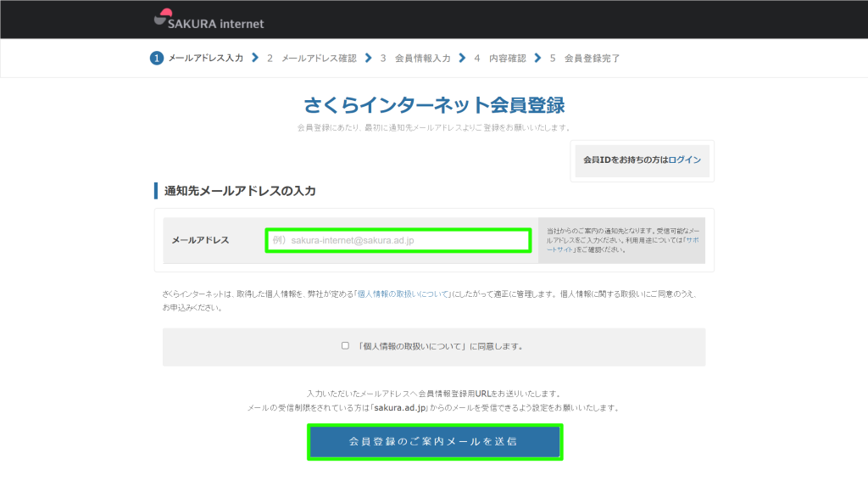868x498 pixels.
Task: Select step 5 会員登録完了
Action: (x=585, y=59)
